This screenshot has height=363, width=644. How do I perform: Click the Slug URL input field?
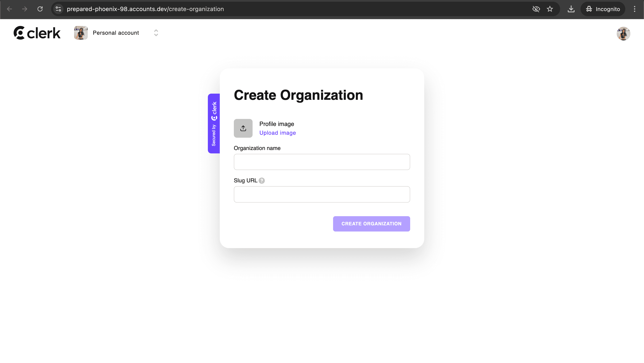point(322,194)
